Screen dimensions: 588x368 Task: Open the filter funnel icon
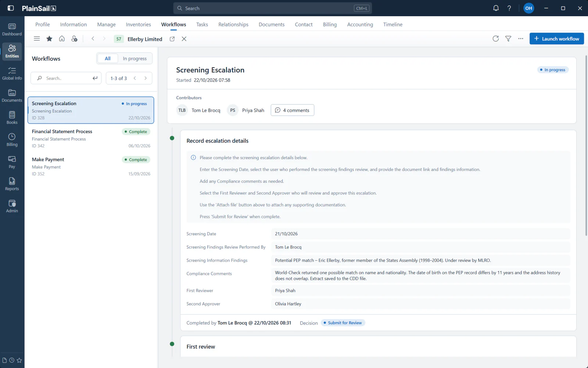508,39
